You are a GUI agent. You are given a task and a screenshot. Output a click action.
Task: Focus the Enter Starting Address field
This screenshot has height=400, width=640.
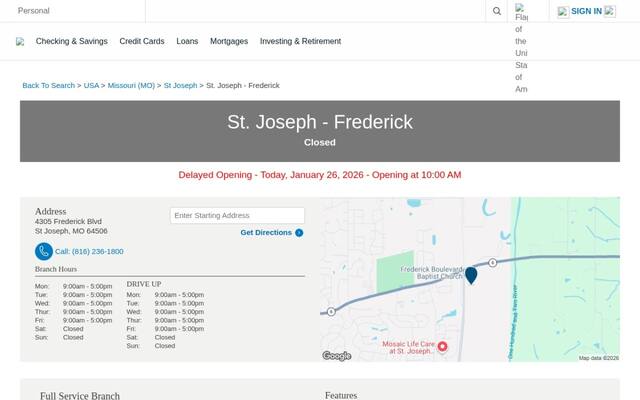[237, 216]
